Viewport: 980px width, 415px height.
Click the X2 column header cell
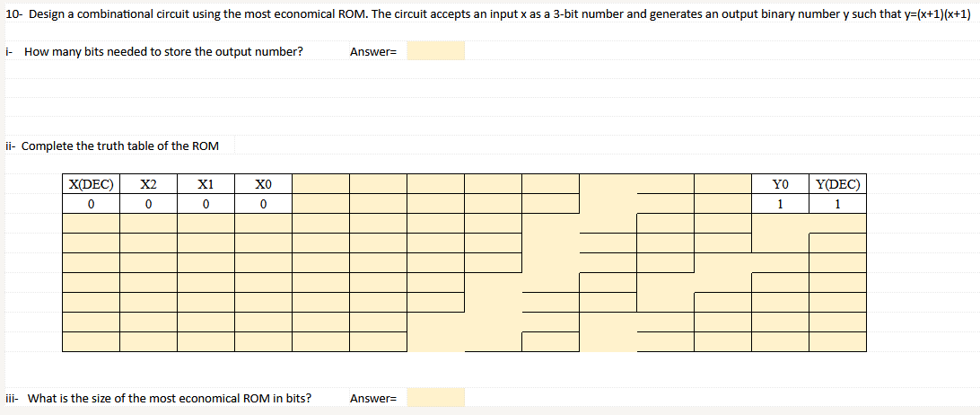149,185
